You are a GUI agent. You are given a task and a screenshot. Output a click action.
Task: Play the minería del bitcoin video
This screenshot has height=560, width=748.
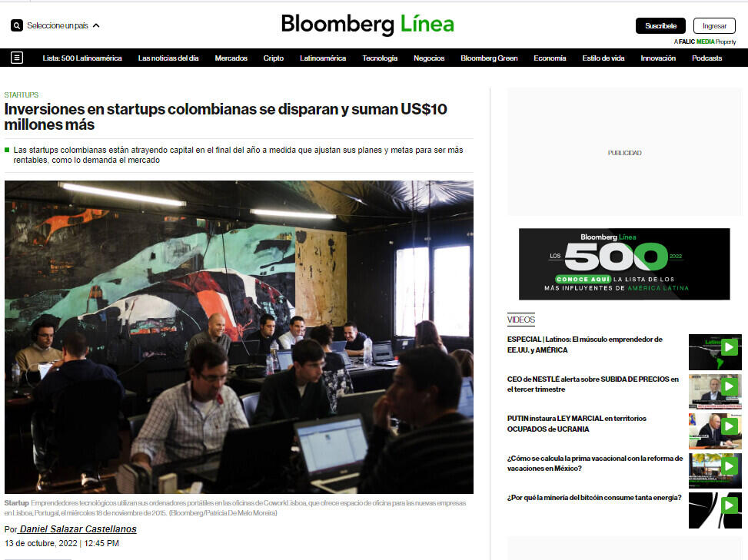715,510
